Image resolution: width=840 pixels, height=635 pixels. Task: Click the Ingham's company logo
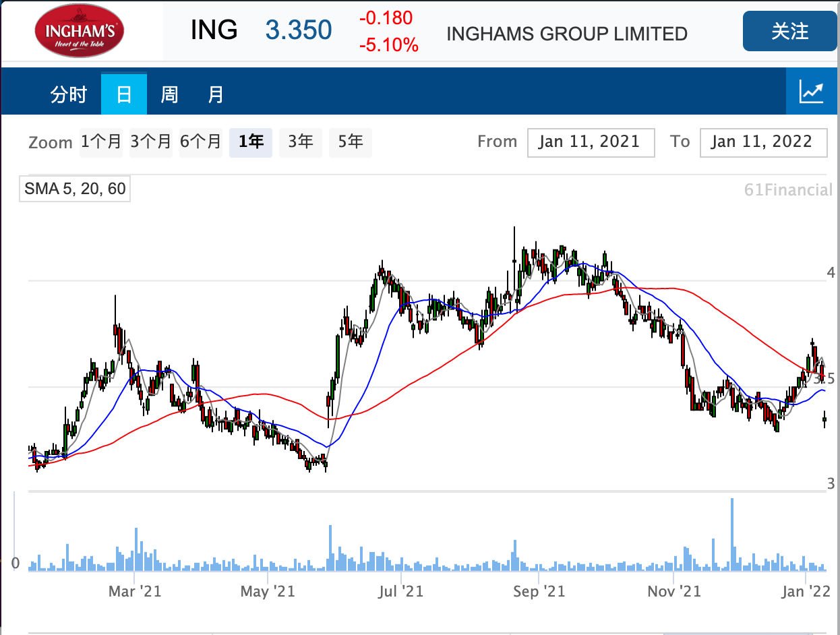click(80, 30)
